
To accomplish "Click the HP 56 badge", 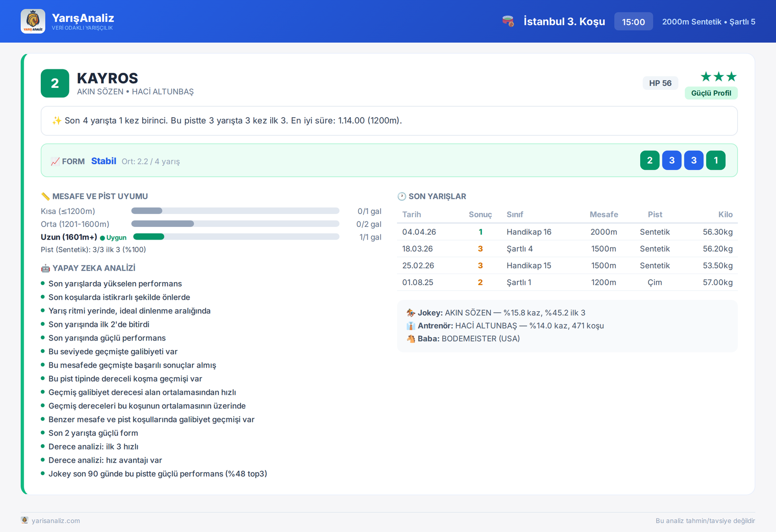I will [x=660, y=83].
